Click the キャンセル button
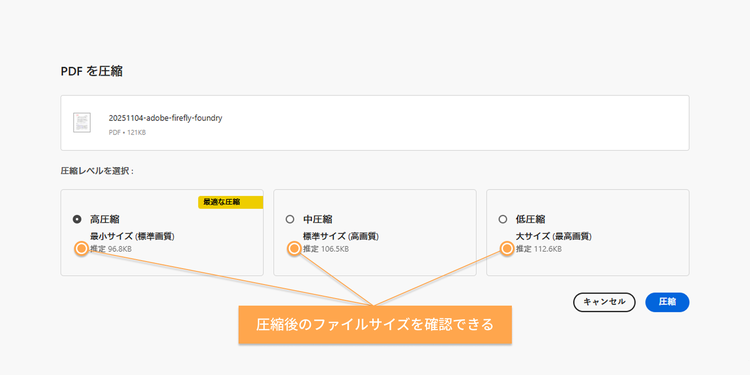This screenshot has width=750, height=375. click(x=604, y=302)
